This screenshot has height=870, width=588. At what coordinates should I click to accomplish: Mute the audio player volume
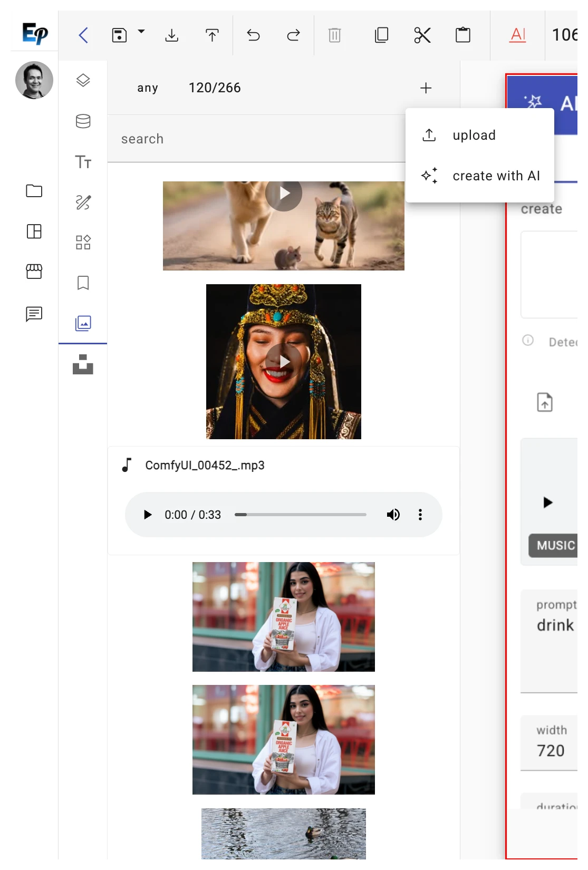pos(393,515)
